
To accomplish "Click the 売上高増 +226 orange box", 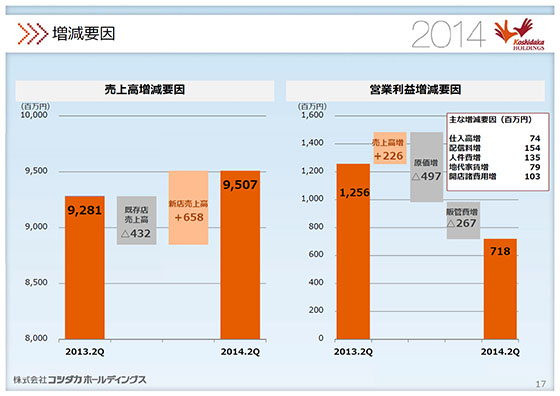I will coord(390,148).
